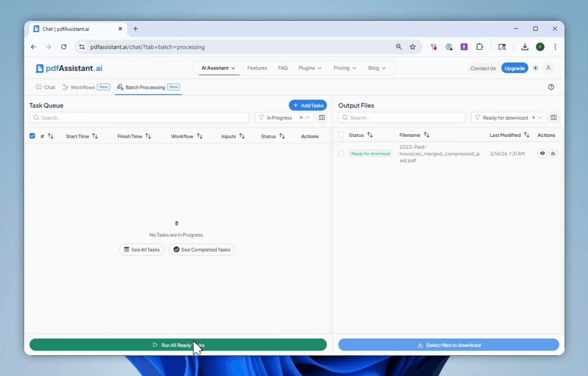Viewport: 588px width, 376px height.
Task: Toggle the Task Queue select-all checkbox
Action: [32, 136]
